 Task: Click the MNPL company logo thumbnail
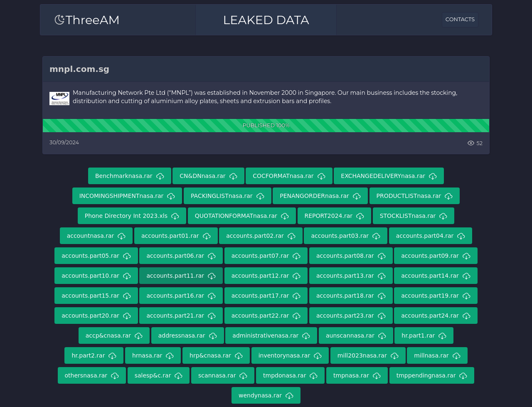(59, 99)
